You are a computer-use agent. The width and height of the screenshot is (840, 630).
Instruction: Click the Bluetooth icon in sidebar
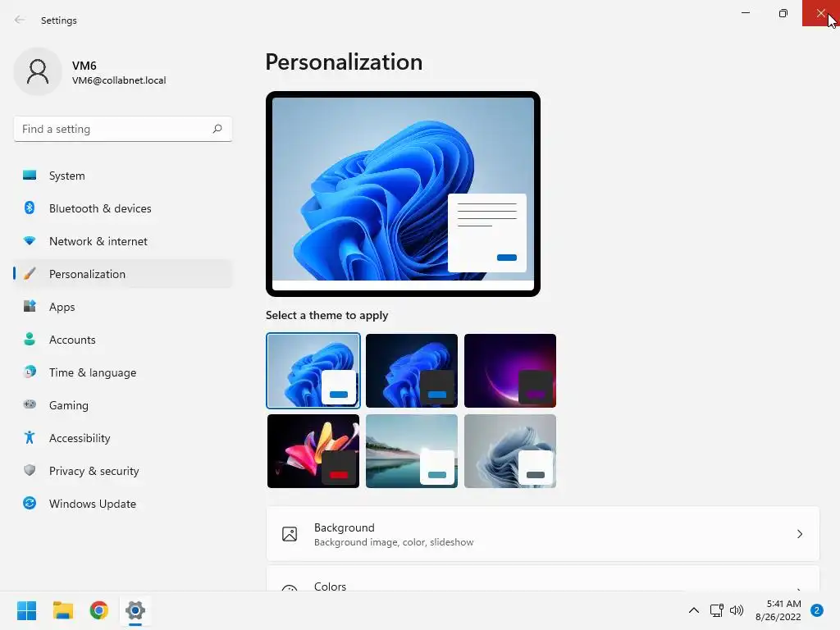[x=30, y=208]
